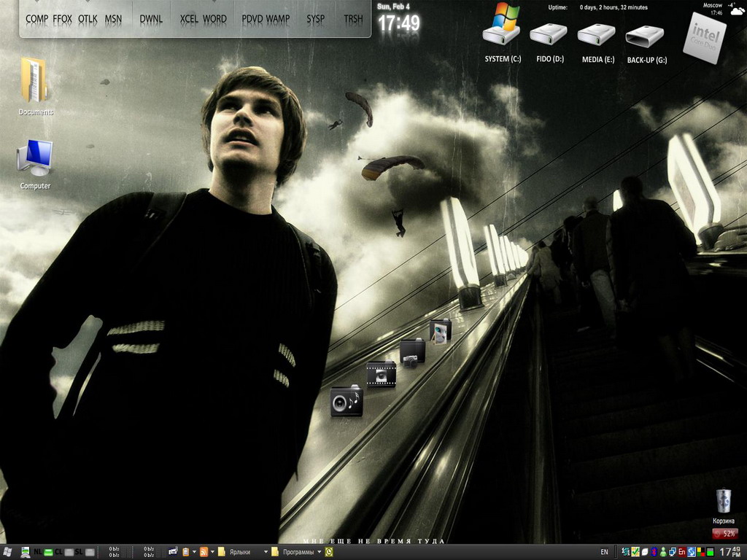This screenshot has width=747, height=560.
Task: Expand the Программы toolbar dropdown arrow
Action: point(320,553)
